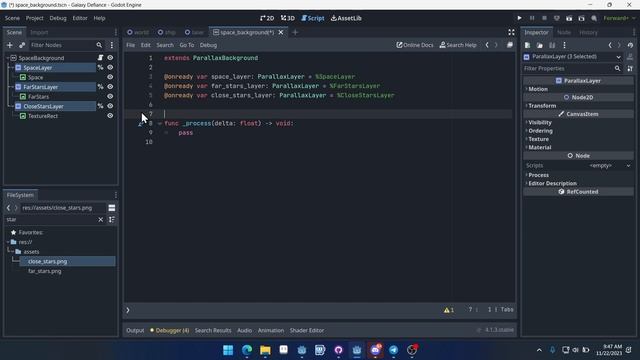Switch to the History dock tab
The width and height of the screenshot is (640, 360).
pyautogui.click(x=588, y=32)
